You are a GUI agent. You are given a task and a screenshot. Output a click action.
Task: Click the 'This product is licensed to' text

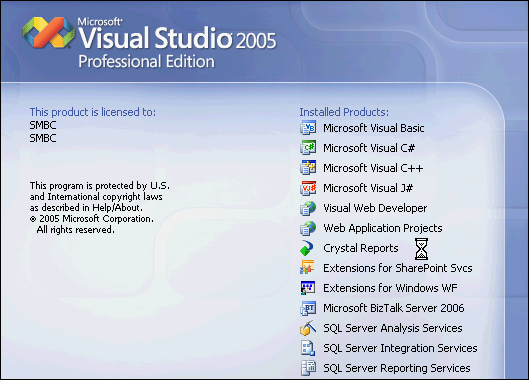93,112
